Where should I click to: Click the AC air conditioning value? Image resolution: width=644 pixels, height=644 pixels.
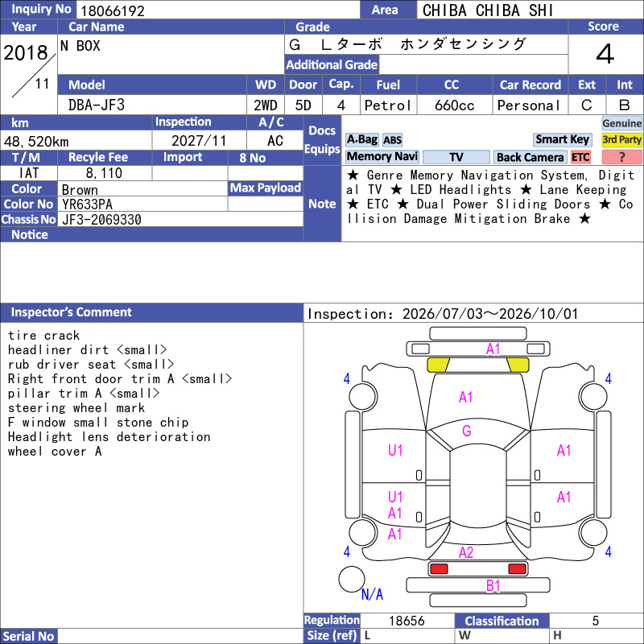click(x=275, y=141)
